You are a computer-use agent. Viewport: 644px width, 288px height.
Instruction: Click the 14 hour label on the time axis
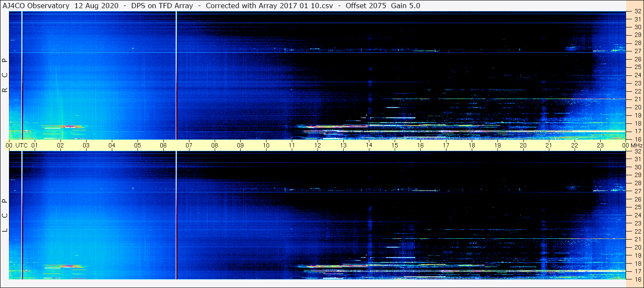[x=369, y=145]
